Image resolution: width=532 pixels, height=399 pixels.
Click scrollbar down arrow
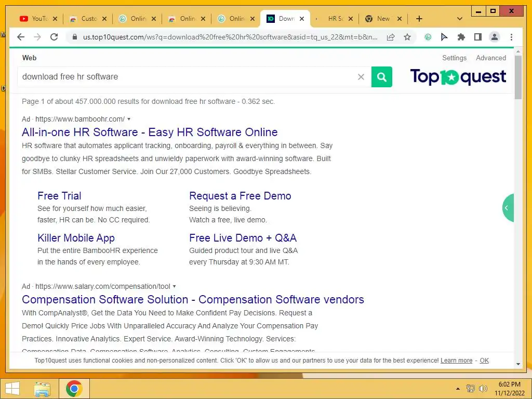[518, 364]
